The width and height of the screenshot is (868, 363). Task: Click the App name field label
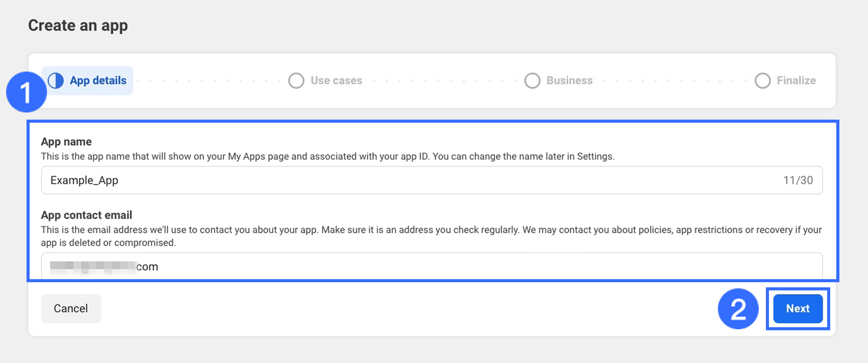coord(66,142)
